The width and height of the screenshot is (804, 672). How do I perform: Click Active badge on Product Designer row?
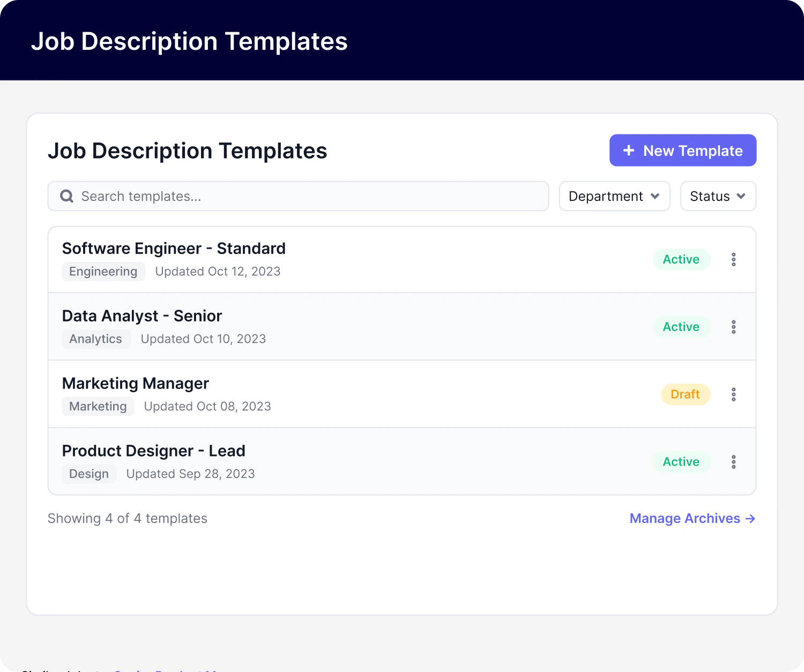pos(681,462)
